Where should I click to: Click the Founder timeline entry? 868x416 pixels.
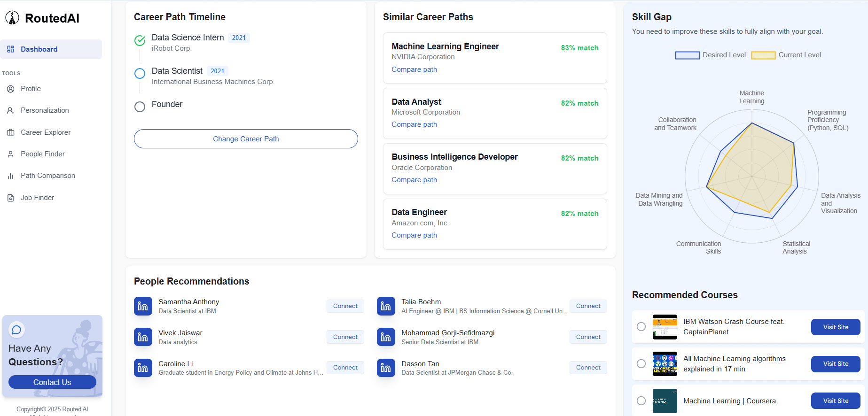(167, 104)
